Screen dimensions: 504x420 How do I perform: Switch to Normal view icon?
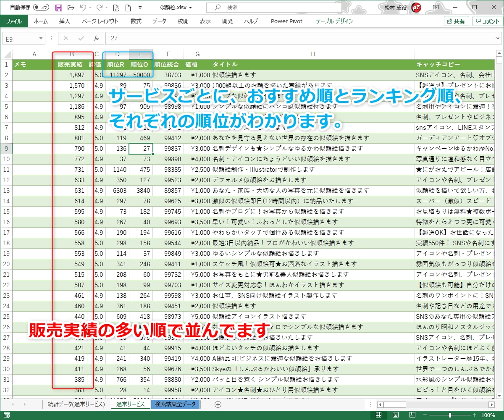(378, 415)
